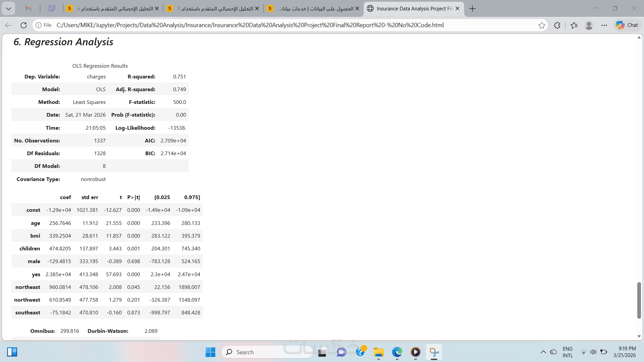Show hidden system tray icons chevron
Screen dimensions: 644x362
pyautogui.click(x=543, y=352)
